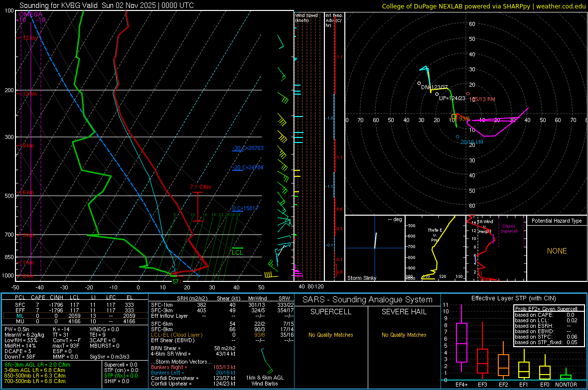
Task: Click the 'Potential Hazard Type' header
Action: pyautogui.click(x=557, y=221)
